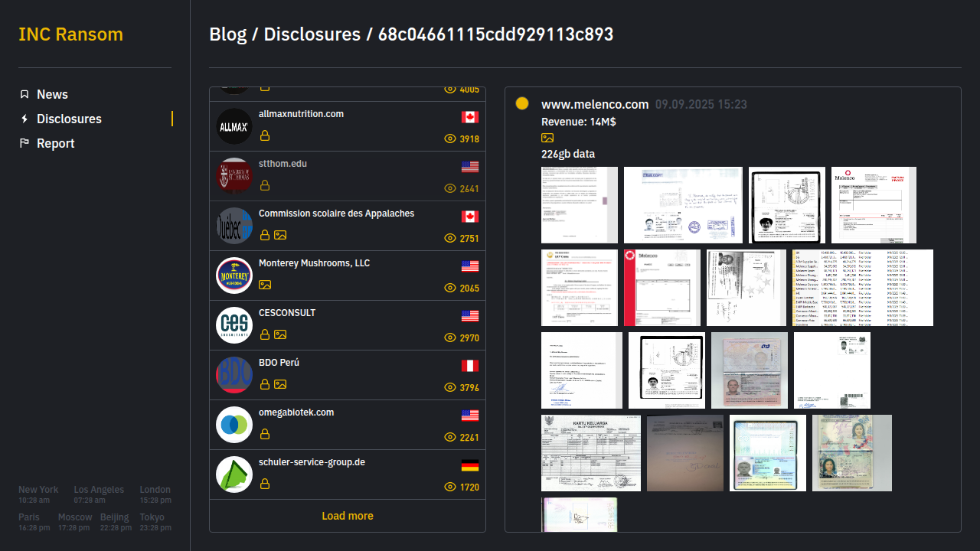980x551 pixels.
Task: Click the BDO logo avatar
Action: point(234,375)
